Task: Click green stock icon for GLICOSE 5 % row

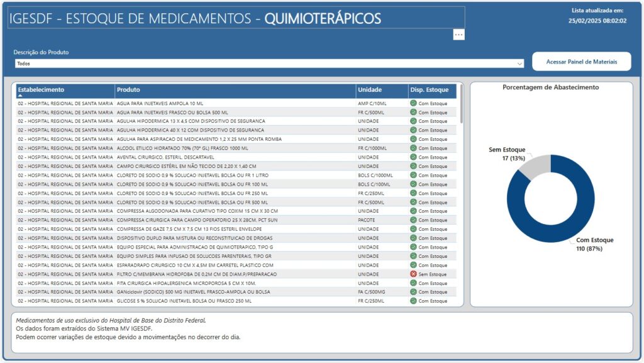Action: pyautogui.click(x=413, y=301)
